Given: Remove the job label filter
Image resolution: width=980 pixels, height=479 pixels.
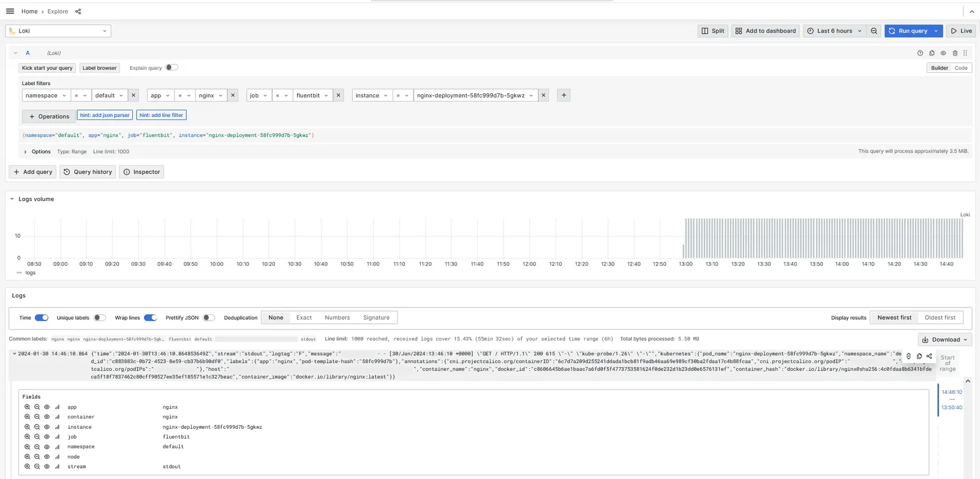Looking at the screenshot, I should pos(339,96).
